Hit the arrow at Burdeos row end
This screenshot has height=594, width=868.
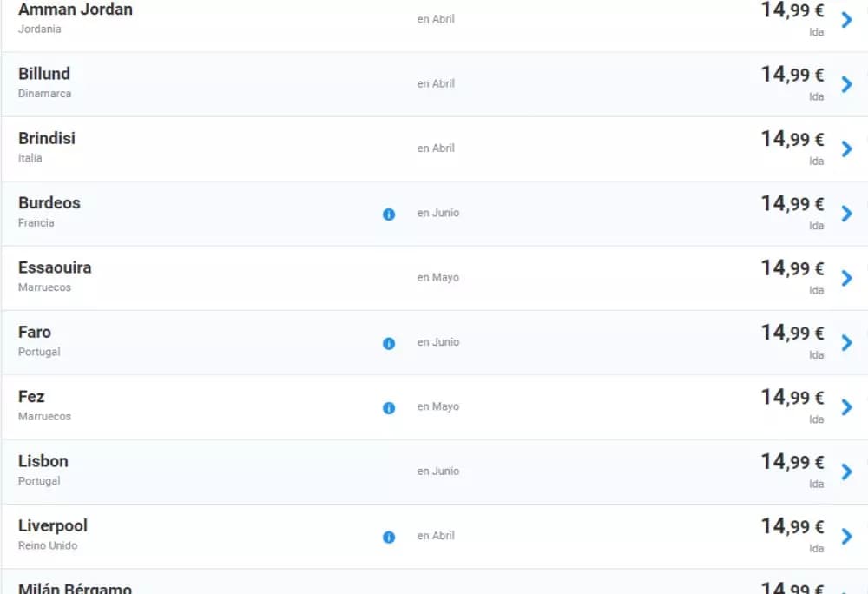(846, 214)
